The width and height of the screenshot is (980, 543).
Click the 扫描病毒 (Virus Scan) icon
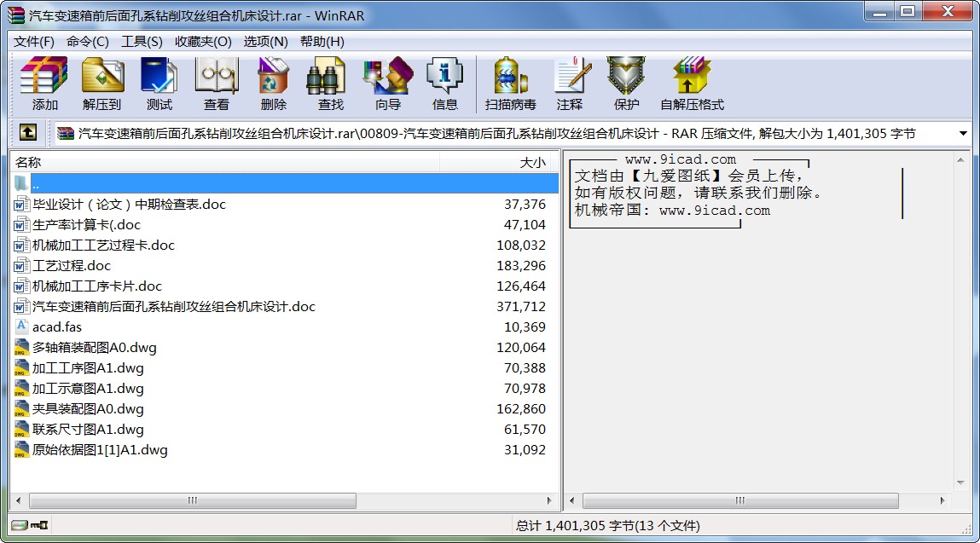tap(510, 84)
